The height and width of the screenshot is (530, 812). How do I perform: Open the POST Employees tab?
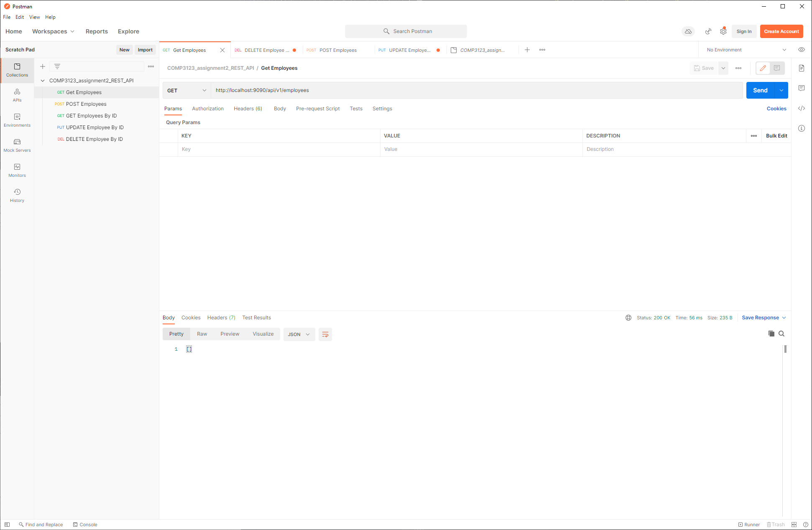[x=338, y=50]
